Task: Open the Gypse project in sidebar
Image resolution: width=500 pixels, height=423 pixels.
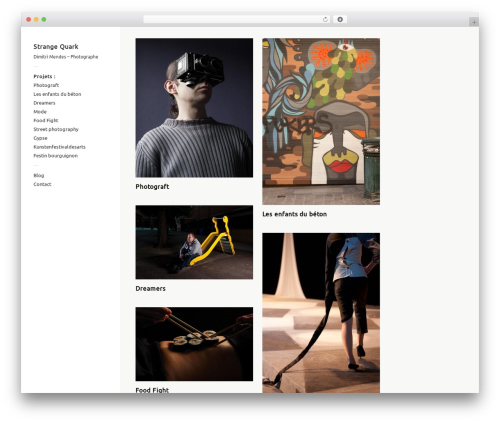Action: 40,138
